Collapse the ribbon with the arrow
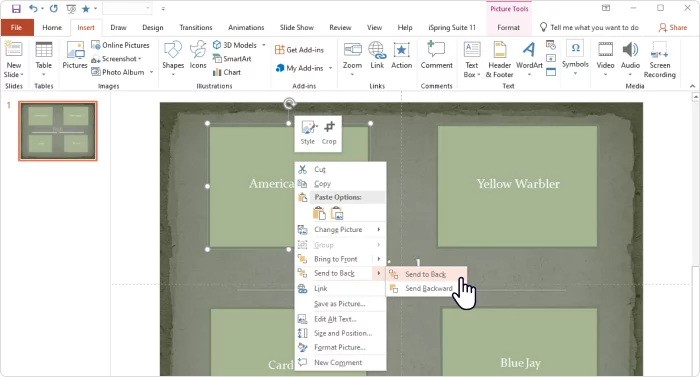This screenshot has height=377, width=700. 692,86
